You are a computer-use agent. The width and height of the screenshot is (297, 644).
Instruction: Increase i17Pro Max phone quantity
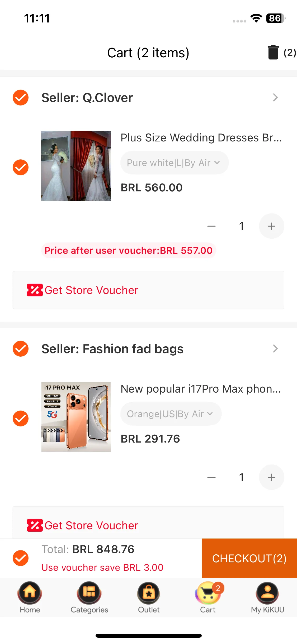click(x=271, y=477)
